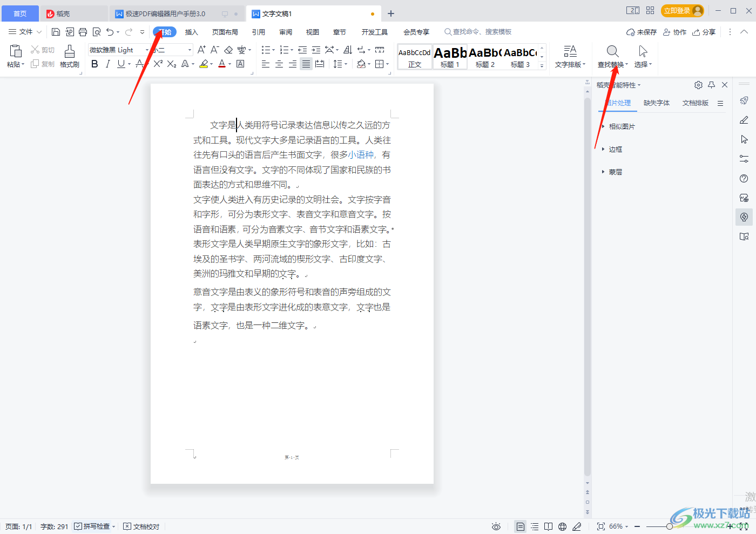This screenshot has height=534, width=756.
Task: Toggle underline formatting
Action: [121, 64]
